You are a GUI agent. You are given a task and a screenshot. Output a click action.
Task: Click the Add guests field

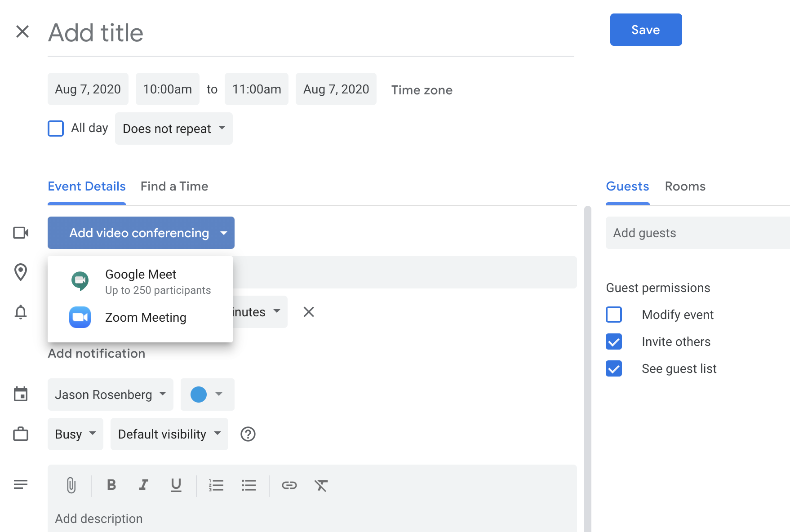(698, 233)
